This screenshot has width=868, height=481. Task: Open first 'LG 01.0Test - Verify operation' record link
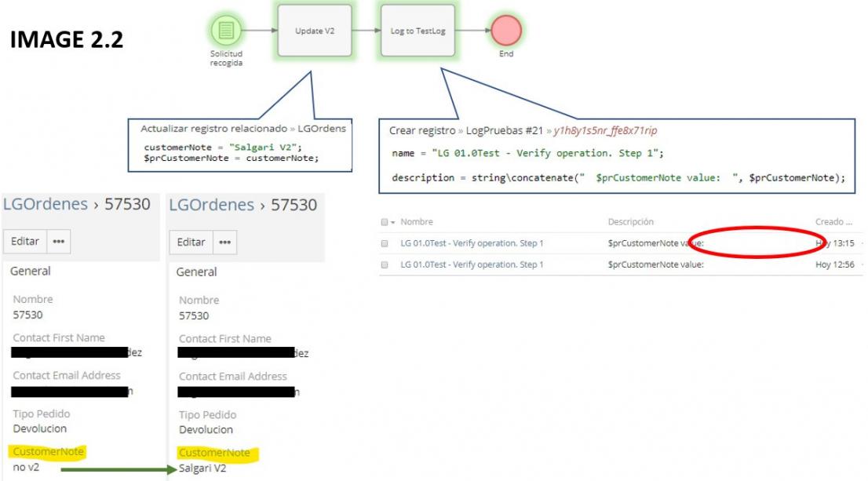(472, 243)
